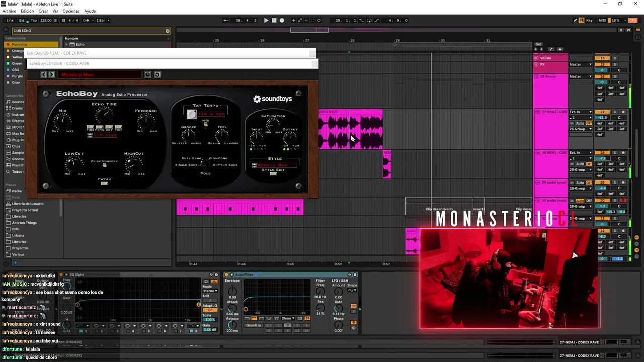Click the EchoBoy preset revert arrow icon
Screen dimensions: 644x362
(x=157, y=75)
